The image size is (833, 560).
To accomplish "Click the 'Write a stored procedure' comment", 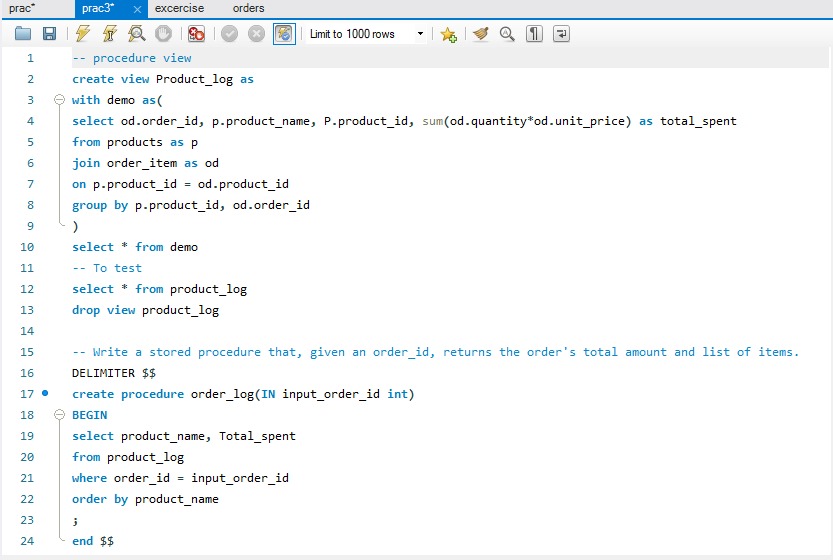I will point(436,352).
